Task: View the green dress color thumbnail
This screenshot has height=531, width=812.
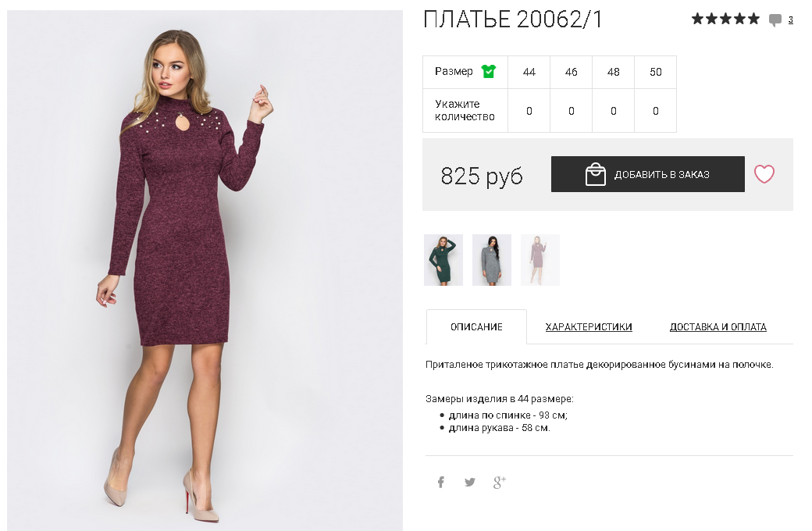Action: 443,260
